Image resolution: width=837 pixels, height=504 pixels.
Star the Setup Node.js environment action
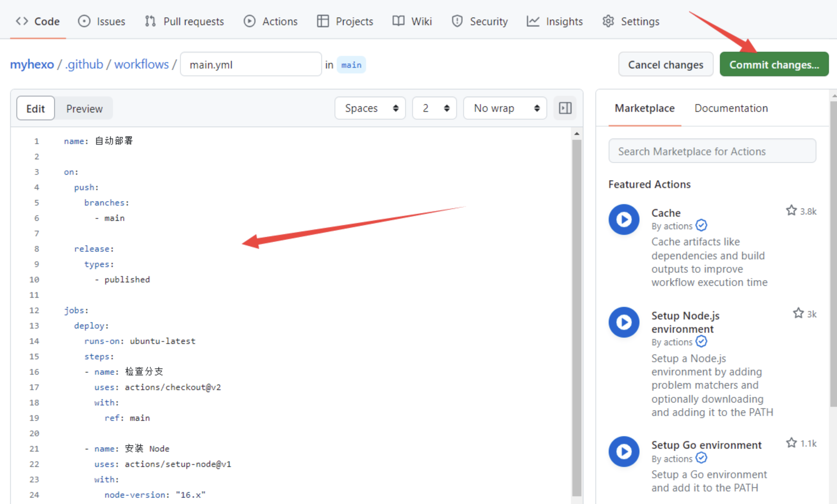(798, 314)
